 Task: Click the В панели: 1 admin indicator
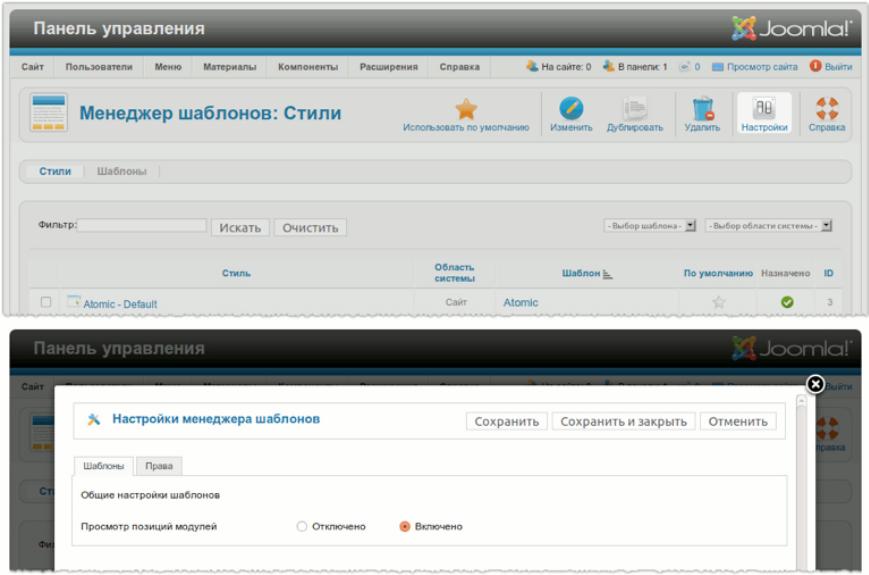(x=635, y=67)
